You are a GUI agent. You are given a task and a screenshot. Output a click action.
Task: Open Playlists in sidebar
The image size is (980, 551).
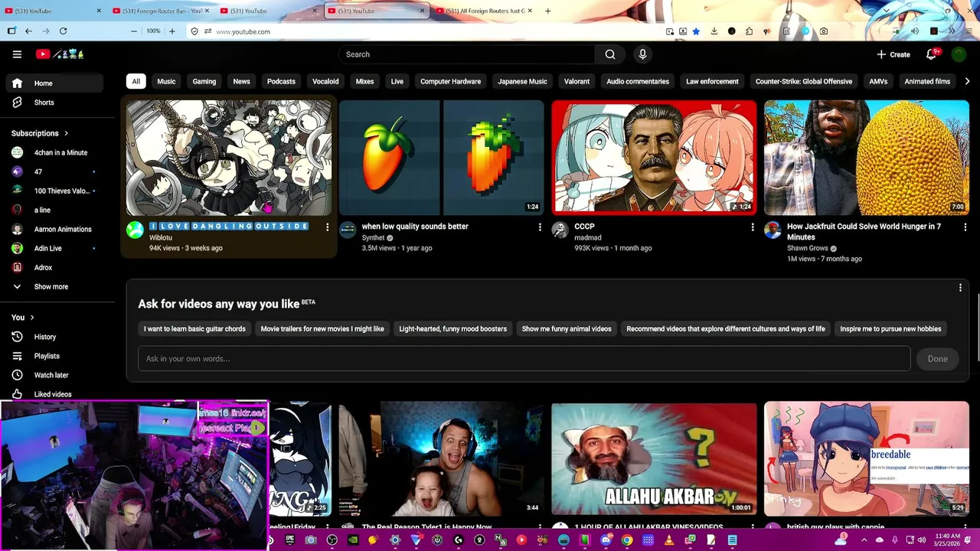click(55, 356)
